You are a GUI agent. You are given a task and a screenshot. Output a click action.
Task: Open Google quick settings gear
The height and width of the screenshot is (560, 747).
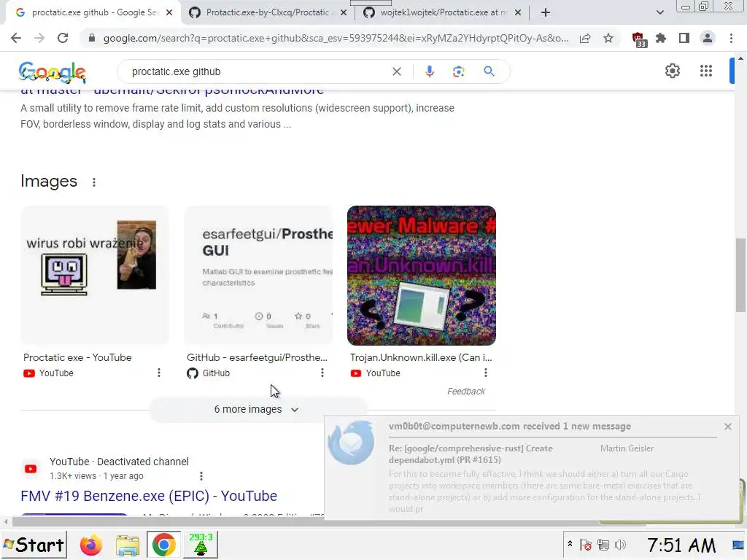coord(672,71)
